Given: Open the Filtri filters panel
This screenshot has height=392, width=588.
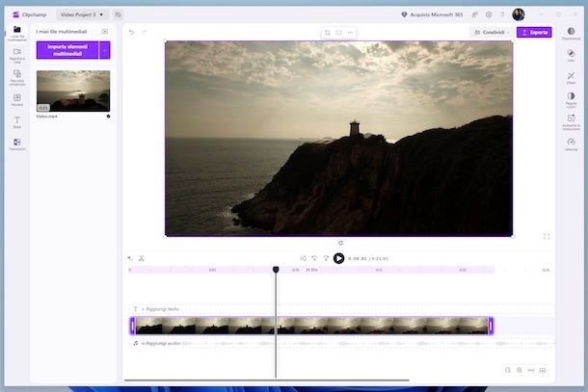Looking at the screenshot, I should click(571, 55).
